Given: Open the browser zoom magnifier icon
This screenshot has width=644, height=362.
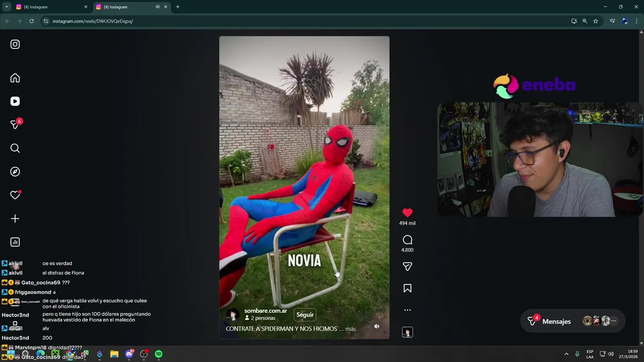Looking at the screenshot, I should pyautogui.click(x=585, y=21).
